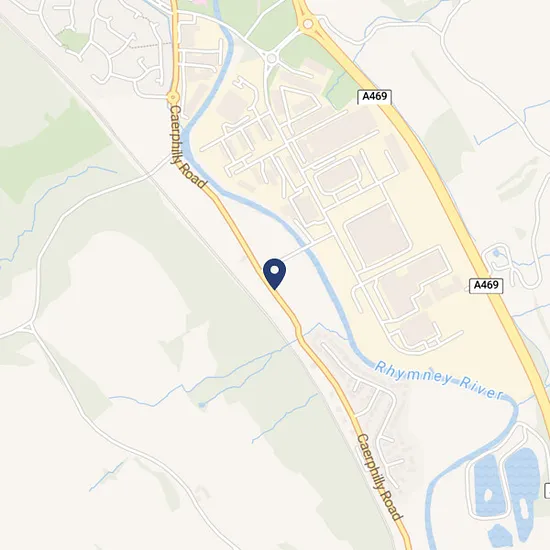Click the roundabout on upper Caerphilly Road
The image size is (550, 550).
[173, 97]
